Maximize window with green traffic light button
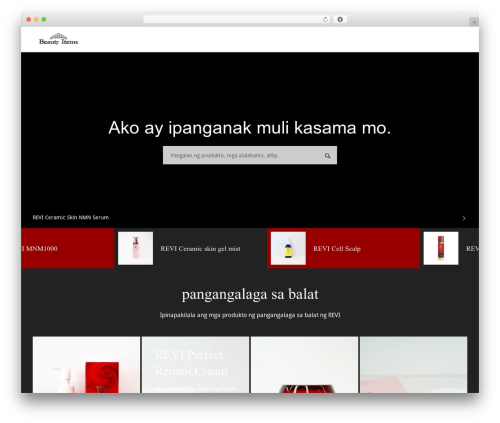The image size is (500, 423). click(44, 20)
